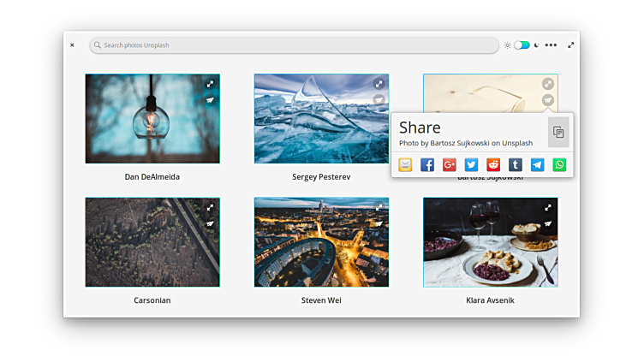Share photo on Google Plus

tap(449, 165)
